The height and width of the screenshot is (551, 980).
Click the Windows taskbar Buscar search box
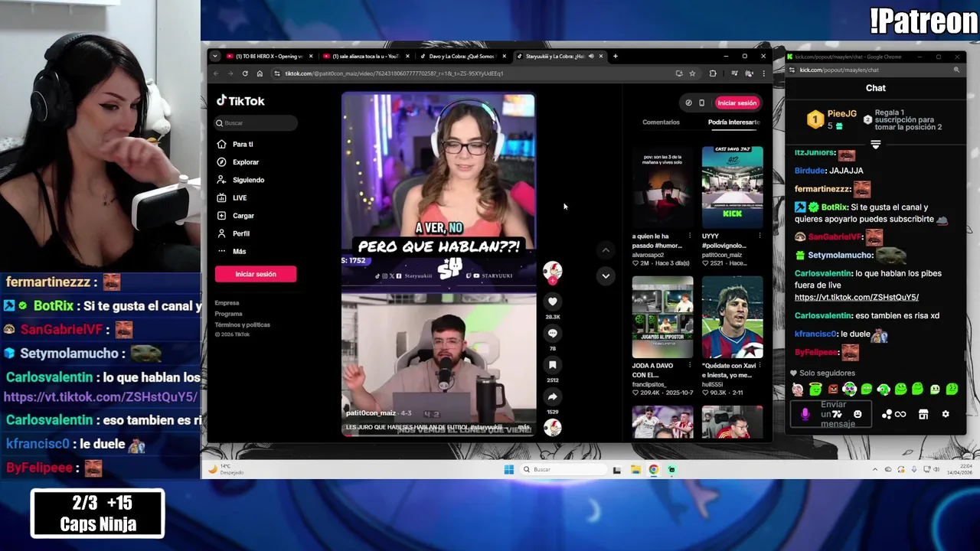(x=563, y=469)
